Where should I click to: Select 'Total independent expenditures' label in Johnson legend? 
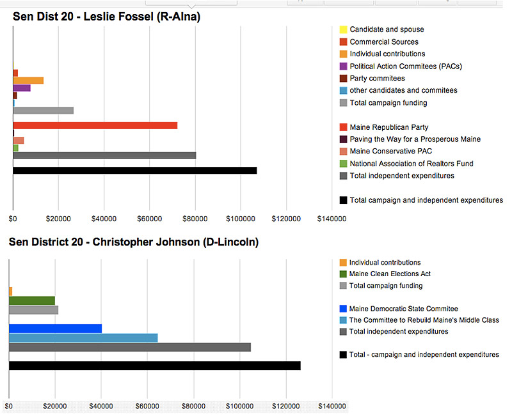[x=399, y=332]
